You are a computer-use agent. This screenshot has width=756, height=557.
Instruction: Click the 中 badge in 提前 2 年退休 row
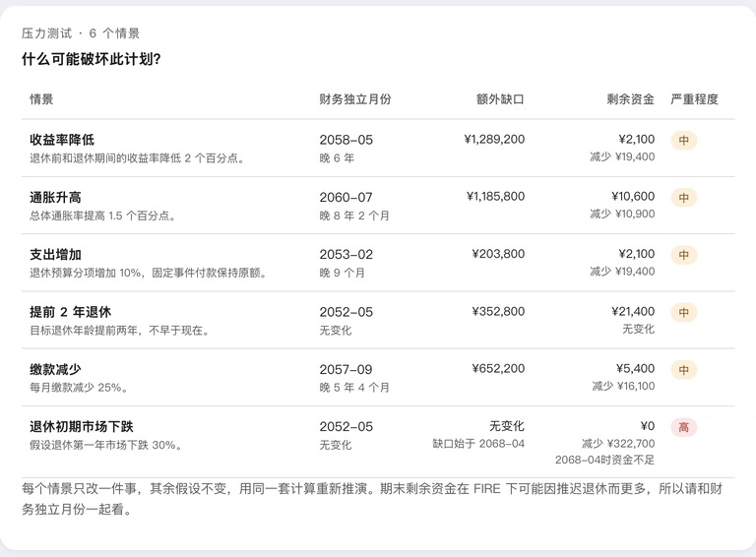(684, 312)
